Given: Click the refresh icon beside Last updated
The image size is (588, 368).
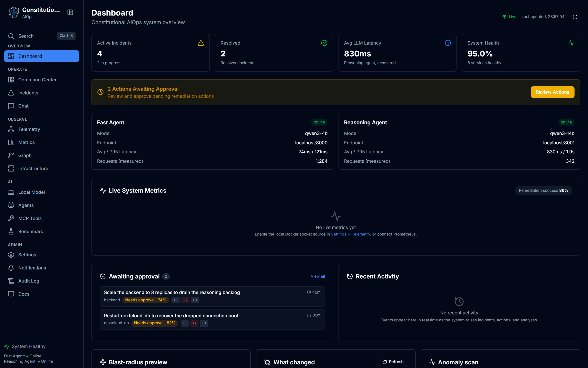Looking at the screenshot, I should [x=575, y=17].
